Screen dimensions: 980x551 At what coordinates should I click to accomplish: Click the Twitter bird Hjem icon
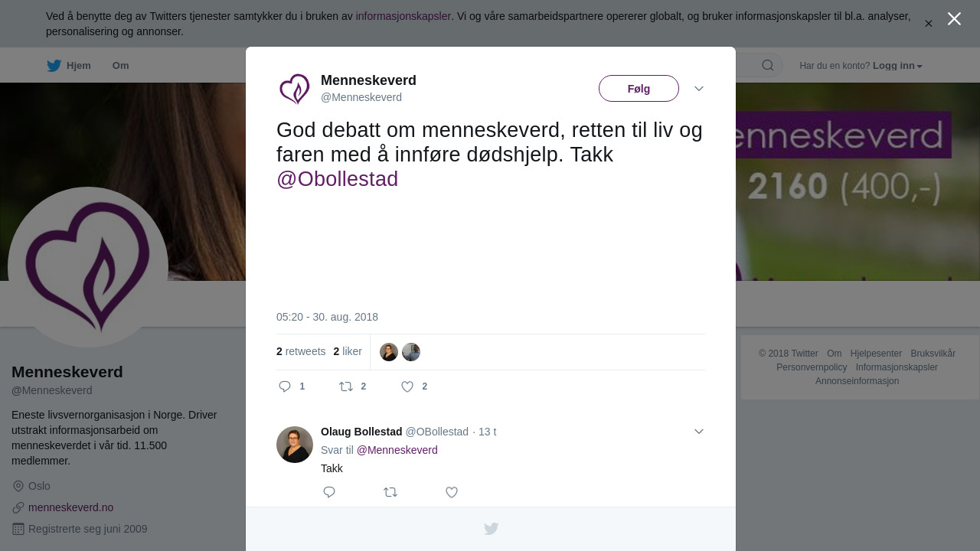[x=54, y=66]
